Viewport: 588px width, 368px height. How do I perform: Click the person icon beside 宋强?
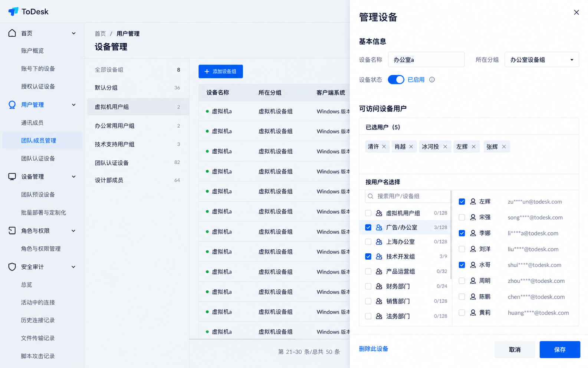473,217
